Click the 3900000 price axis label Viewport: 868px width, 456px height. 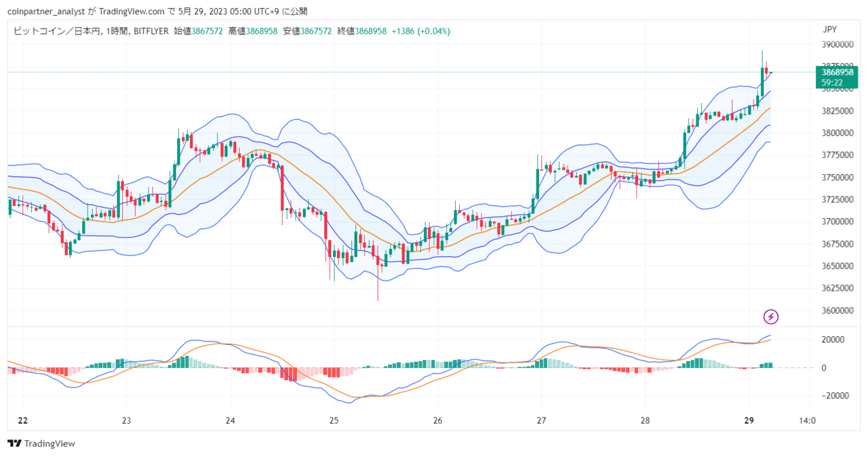coord(837,45)
